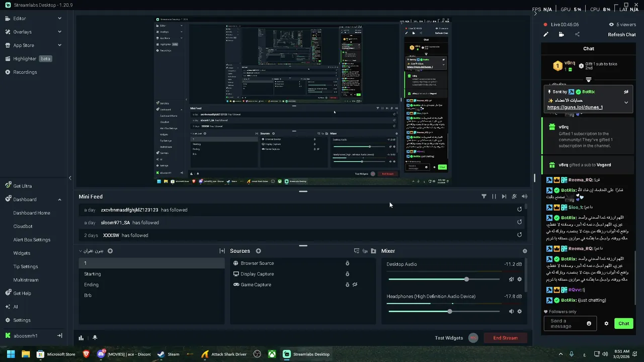Add a new scene plus icon
644x362 pixels.
(110, 251)
